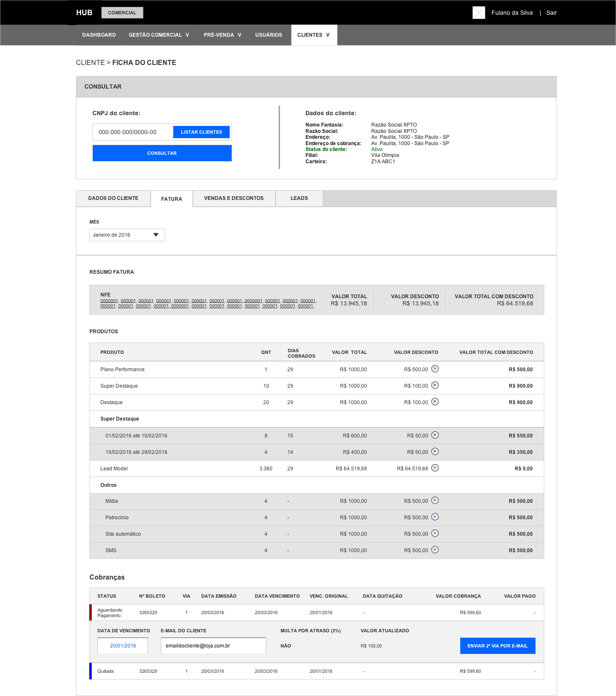Click the E-mail do cliente field
The height and width of the screenshot is (696, 616).
(x=213, y=646)
